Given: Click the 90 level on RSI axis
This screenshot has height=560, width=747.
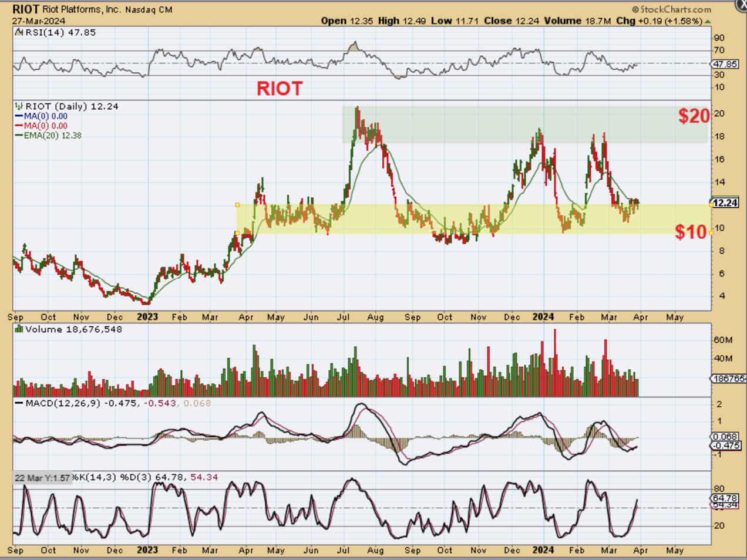Looking at the screenshot, I should point(719,38).
